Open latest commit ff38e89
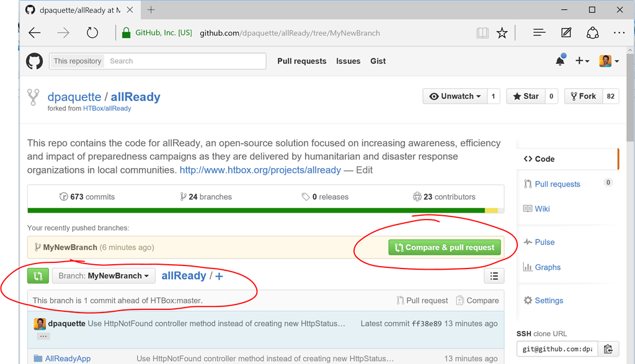635x364 pixels. (x=427, y=324)
